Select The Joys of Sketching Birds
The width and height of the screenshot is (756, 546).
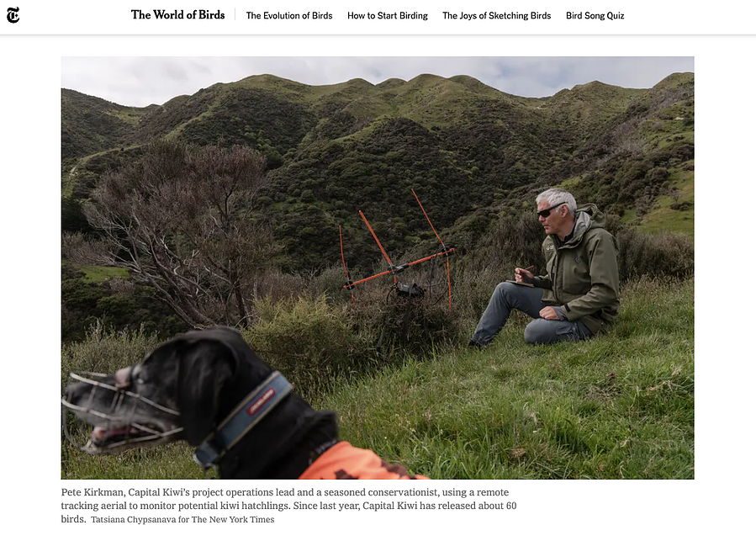pos(497,15)
